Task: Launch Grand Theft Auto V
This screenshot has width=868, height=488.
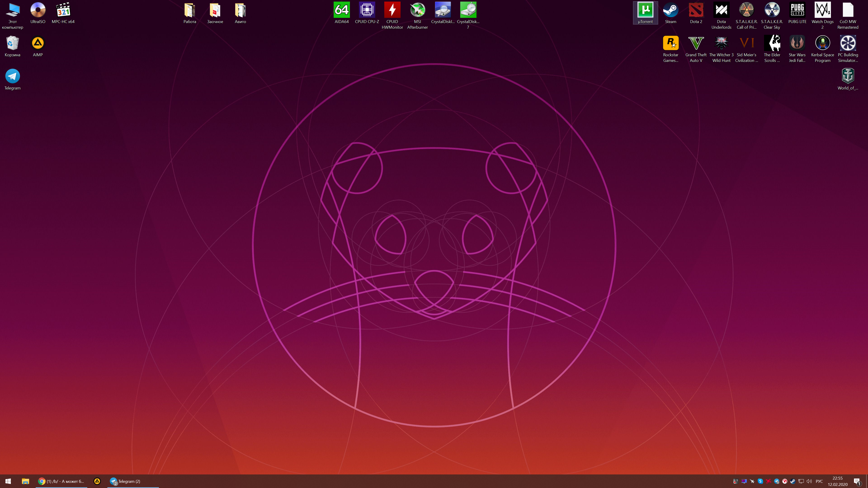Action: [696, 49]
